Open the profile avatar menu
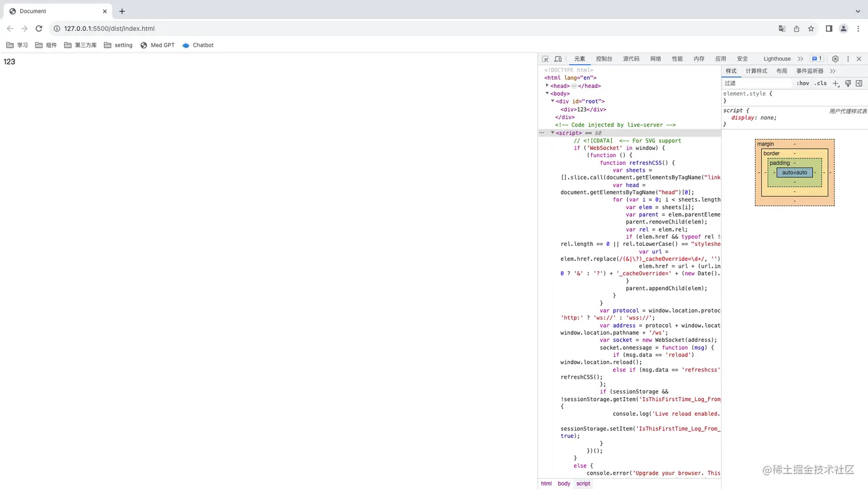 pos(843,29)
